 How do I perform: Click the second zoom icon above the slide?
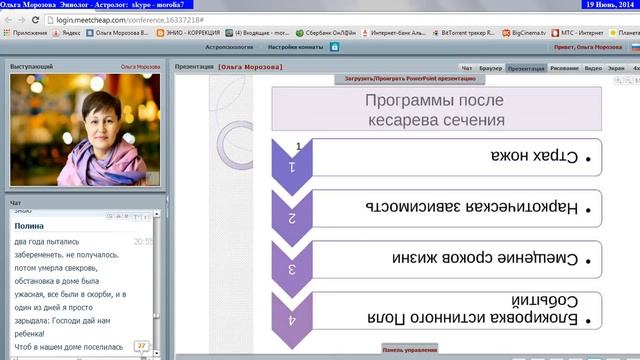(x=629, y=81)
